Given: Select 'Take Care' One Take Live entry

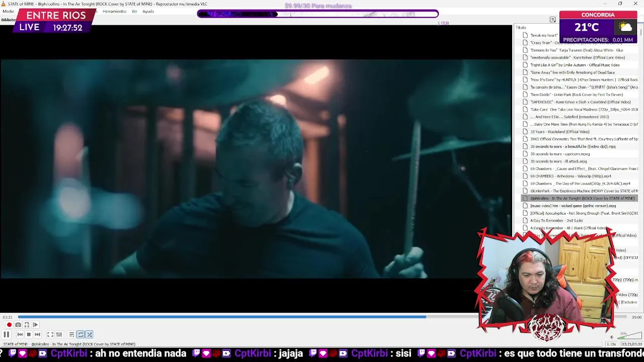Looking at the screenshot, I should pyautogui.click(x=580, y=109).
